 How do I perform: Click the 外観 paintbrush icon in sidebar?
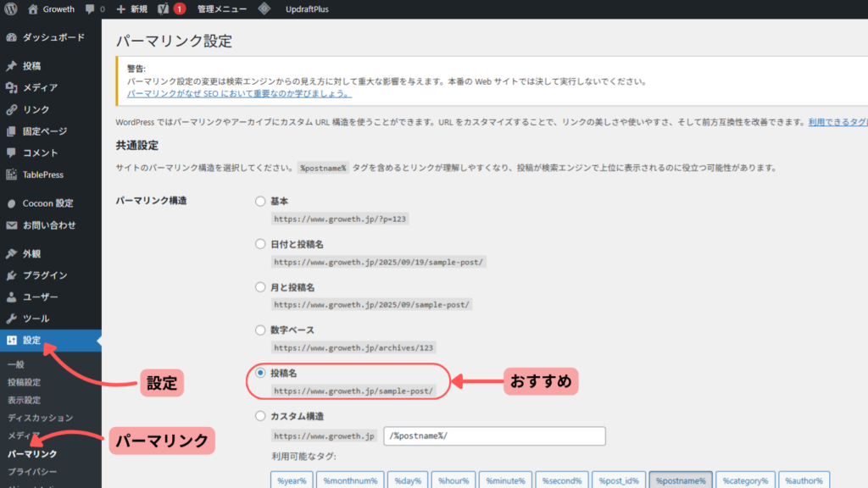pyautogui.click(x=11, y=253)
